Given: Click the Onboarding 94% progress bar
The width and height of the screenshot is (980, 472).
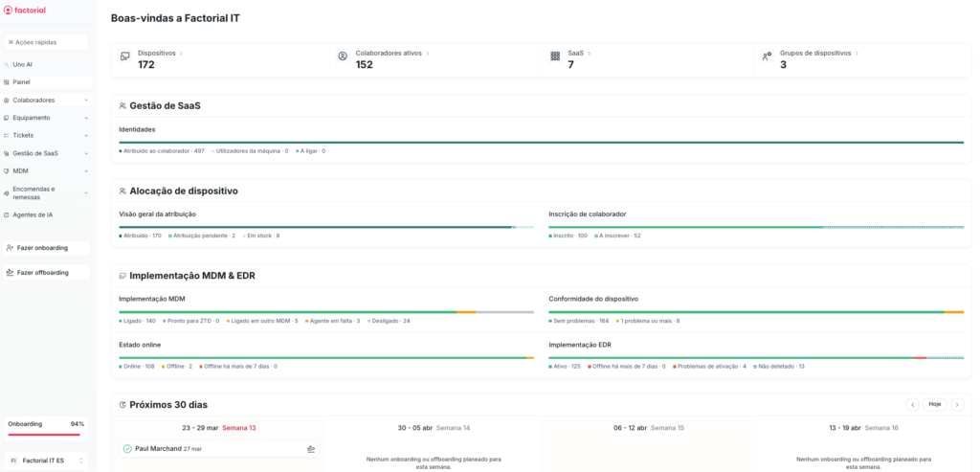Looking at the screenshot, I should pos(46,435).
